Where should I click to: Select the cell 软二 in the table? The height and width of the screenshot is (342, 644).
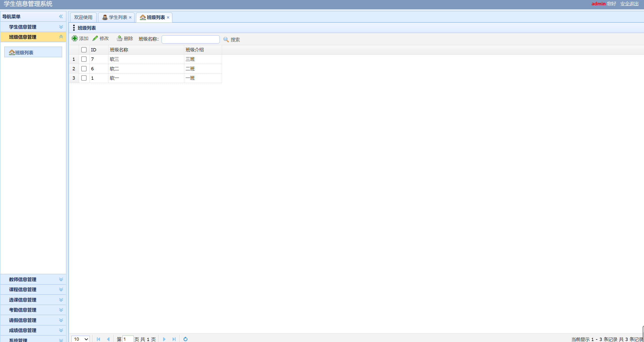click(146, 69)
